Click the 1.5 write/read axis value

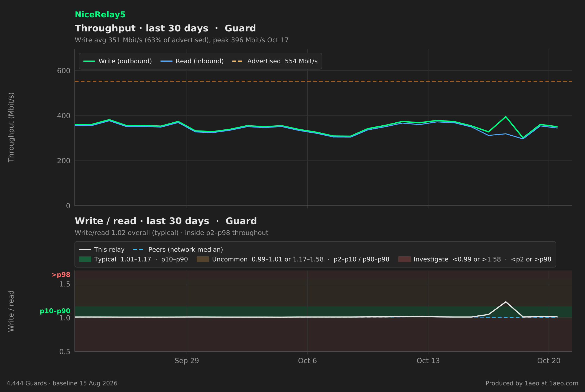(x=65, y=284)
